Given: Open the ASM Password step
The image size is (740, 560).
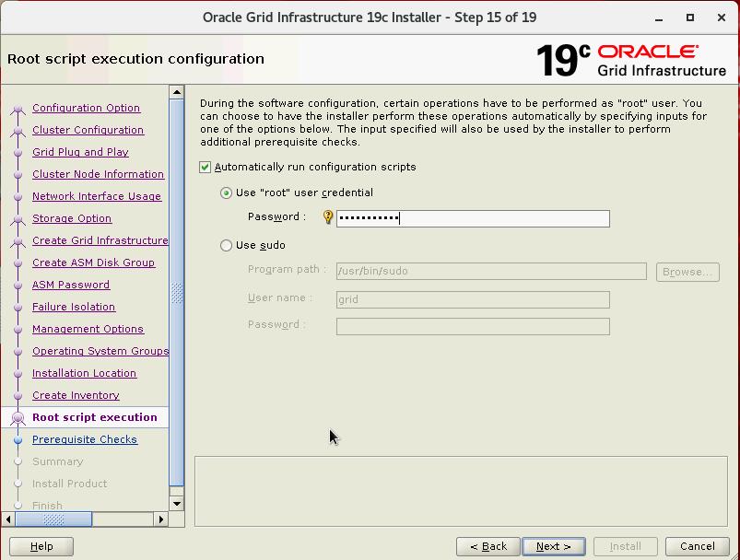Looking at the screenshot, I should pos(71,285).
